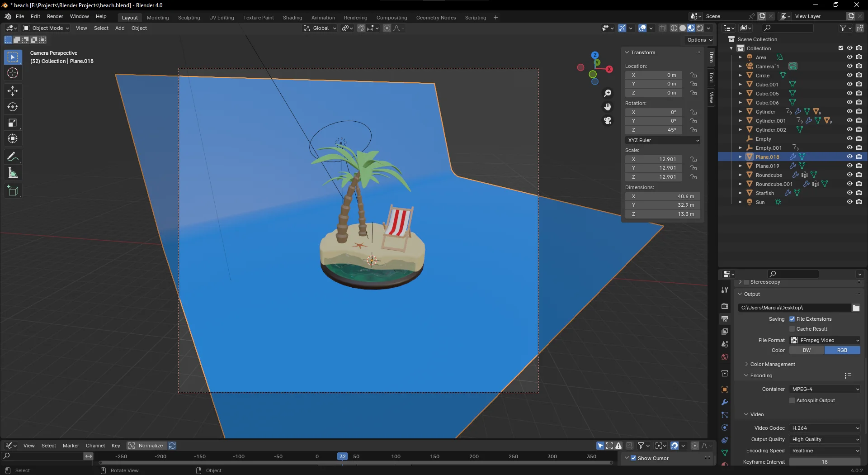Switch to the Shading workspace tab
Image resolution: width=868 pixels, height=475 pixels.
coord(292,18)
